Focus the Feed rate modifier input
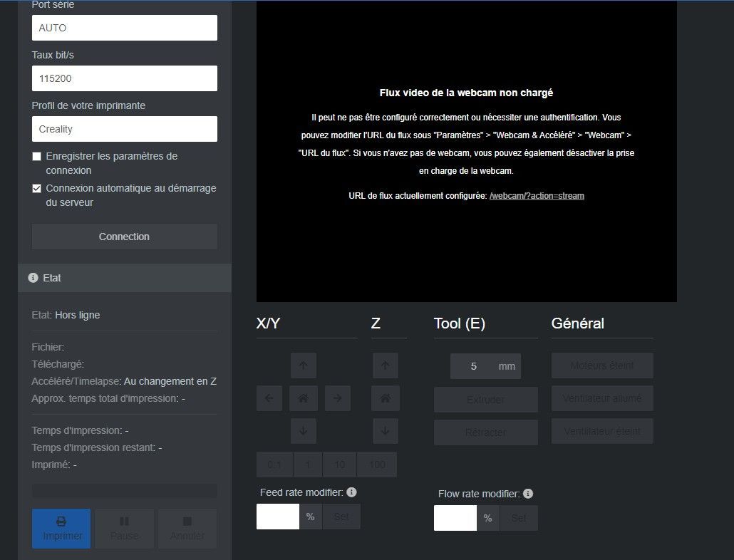This screenshot has height=560, width=734. point(278,517)
